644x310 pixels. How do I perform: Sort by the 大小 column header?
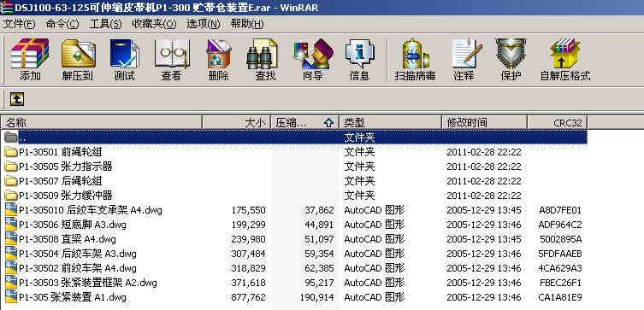(237, 122)
